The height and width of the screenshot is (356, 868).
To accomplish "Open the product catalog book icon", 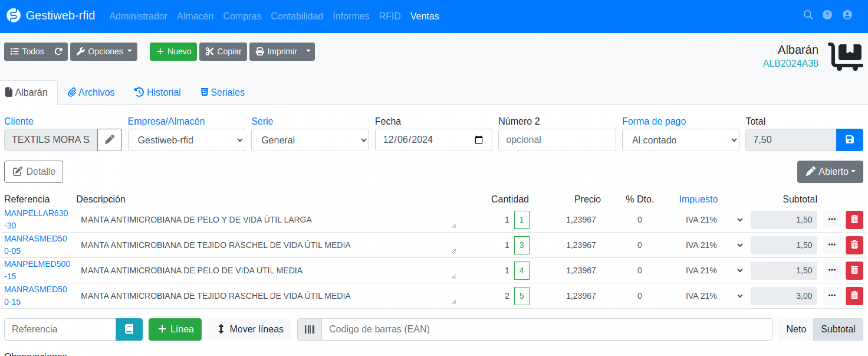I will click(129, 329).
